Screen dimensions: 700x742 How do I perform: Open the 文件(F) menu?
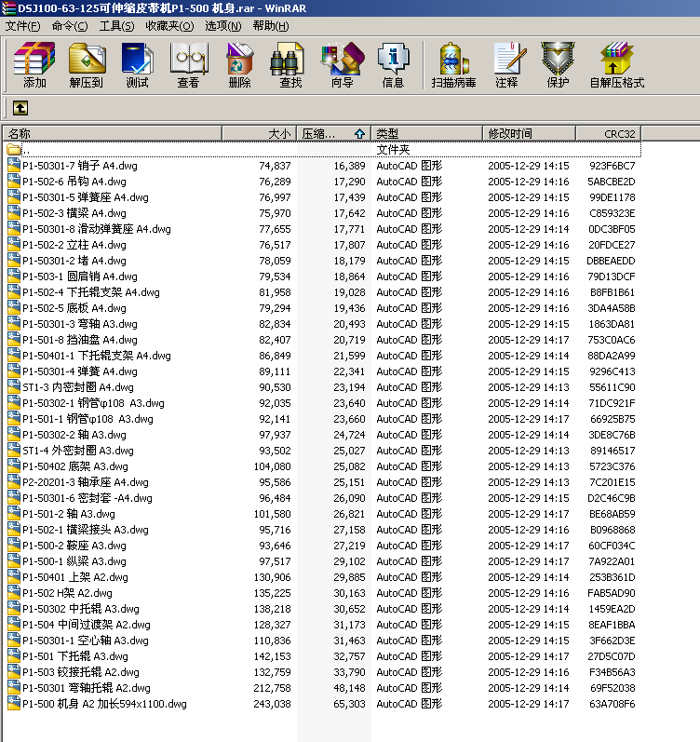(22, 26)
